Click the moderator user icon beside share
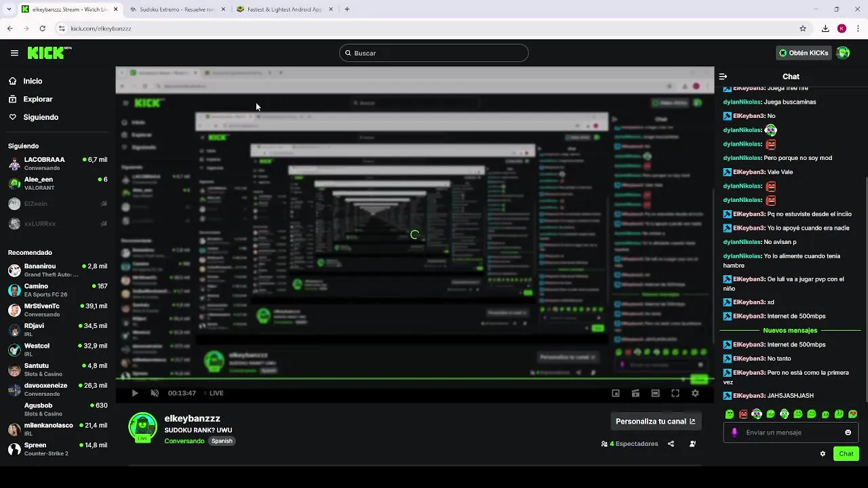 click(692, 444)
